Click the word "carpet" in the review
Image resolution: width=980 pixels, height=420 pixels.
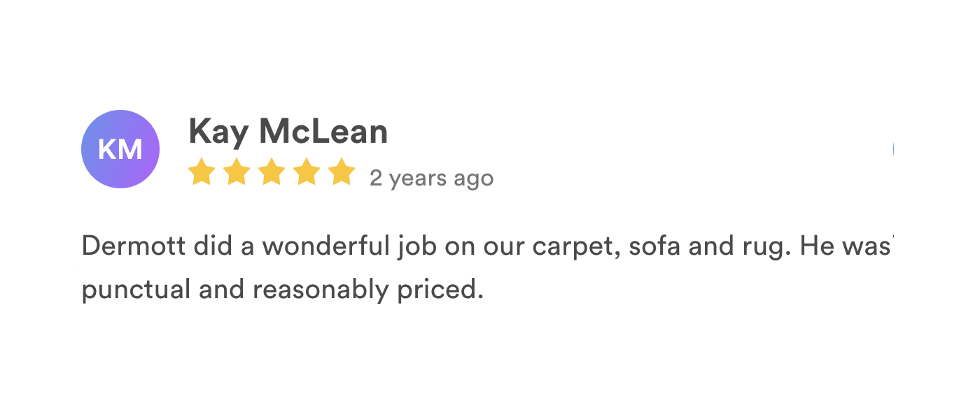(576, 246)
